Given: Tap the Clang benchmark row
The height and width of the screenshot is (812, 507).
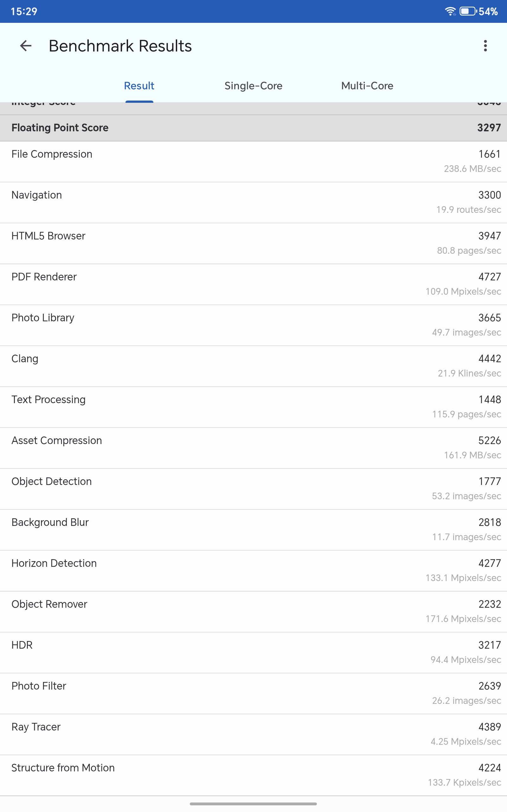Looking at the screenshot, I should pyautogui.click(x=253, y=366).
